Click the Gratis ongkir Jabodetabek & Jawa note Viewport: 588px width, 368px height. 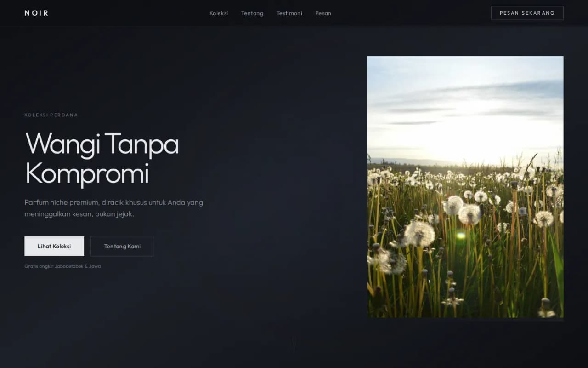coord(62,266)
